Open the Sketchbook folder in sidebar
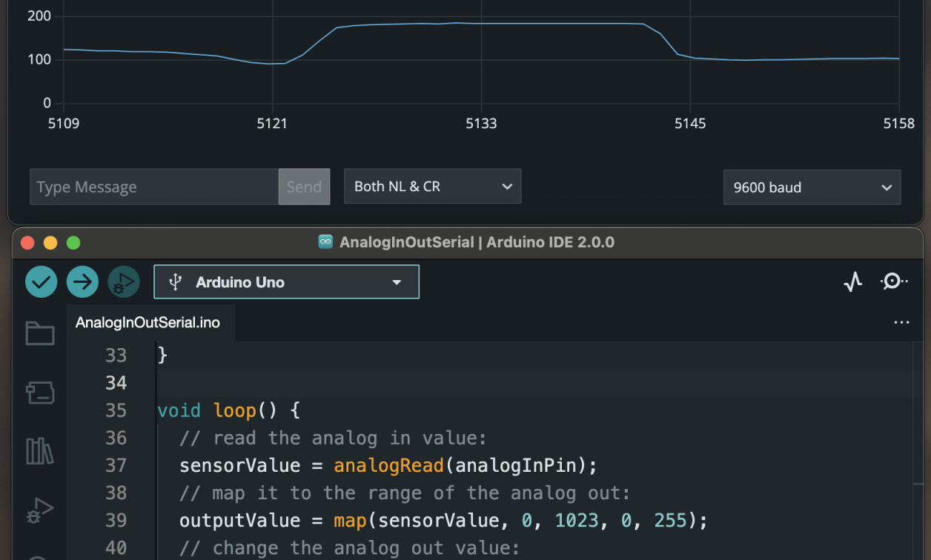The image size is (931, 560). pyautogui.click(x=40, y=334)
